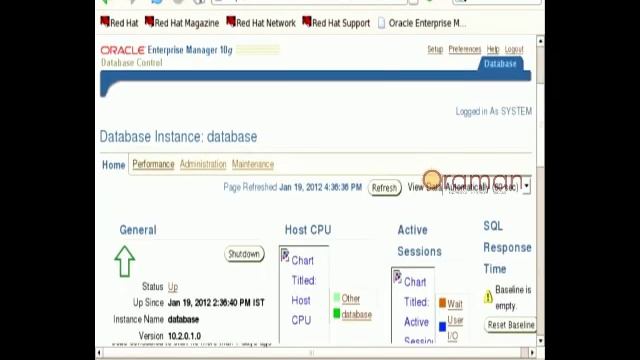Click the User I/O legend link
Screen dimensions: 640x360
[455, 328]
